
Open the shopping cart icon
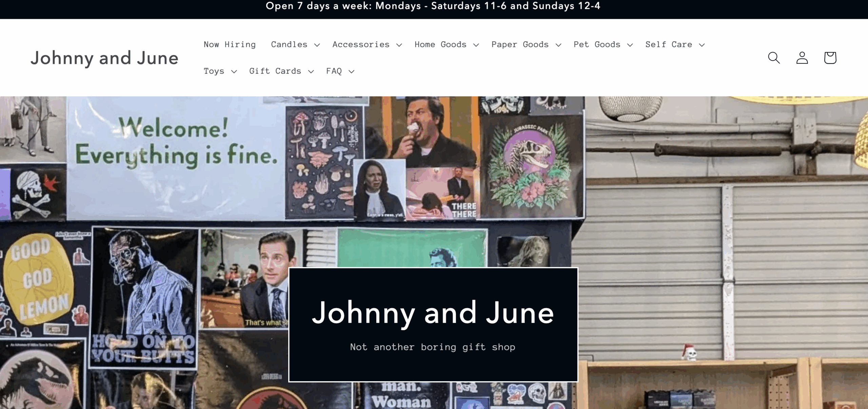pos(829,58)
